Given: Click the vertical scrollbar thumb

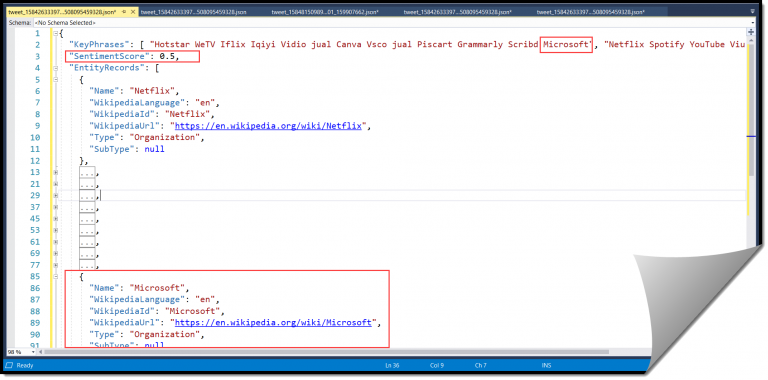Looking at the screenshot, I should click(750, 110).
